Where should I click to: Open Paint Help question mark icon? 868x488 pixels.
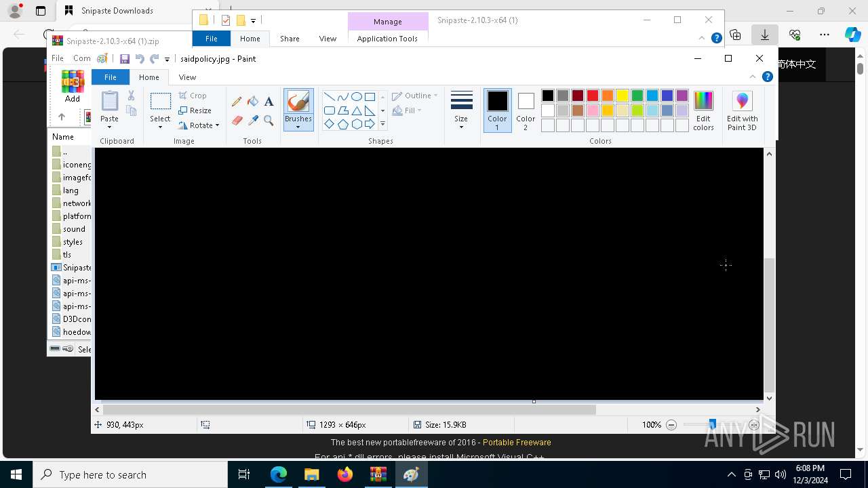click(x=768, y=77)
